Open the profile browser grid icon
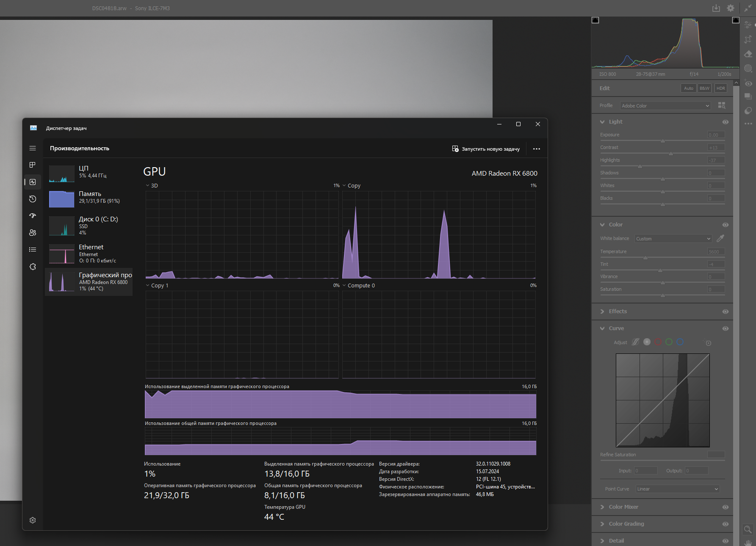The height and width of the screenshot is (546, 756). coord(722,105)
